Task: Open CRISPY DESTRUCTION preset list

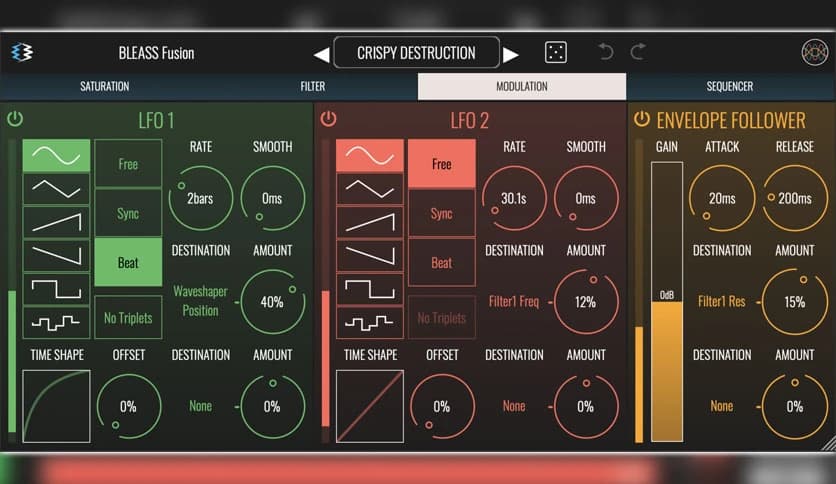Action: point(416,52)
